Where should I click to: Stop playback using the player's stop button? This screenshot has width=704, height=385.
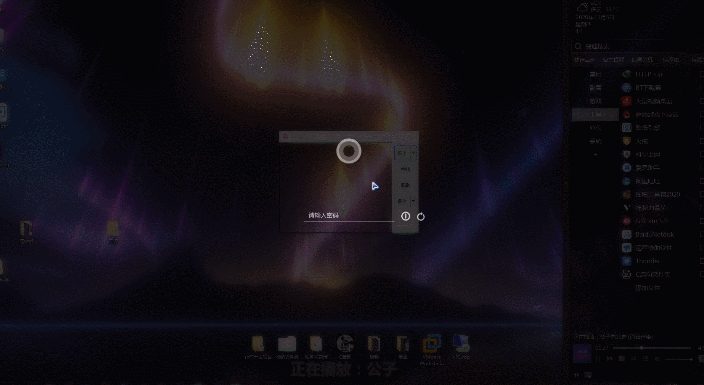click(x=622, y=359)
